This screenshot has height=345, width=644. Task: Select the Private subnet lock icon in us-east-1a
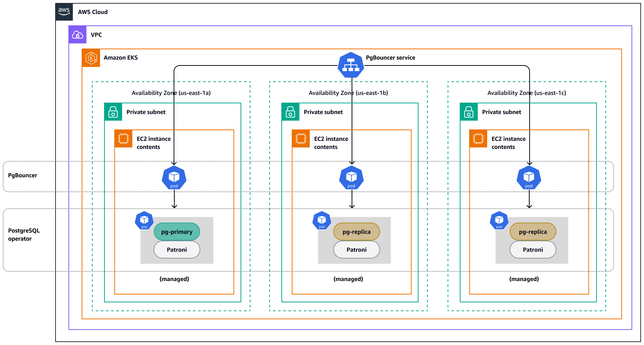click(x=113, y=111)
